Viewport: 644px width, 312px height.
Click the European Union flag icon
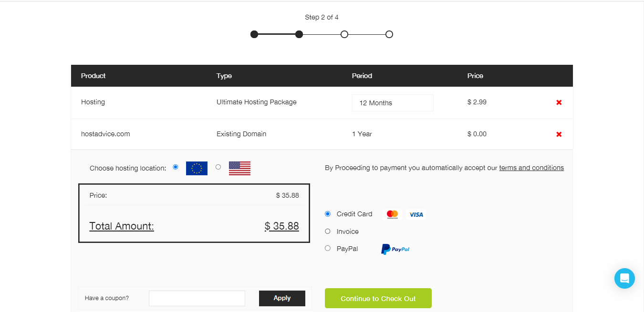197,168
